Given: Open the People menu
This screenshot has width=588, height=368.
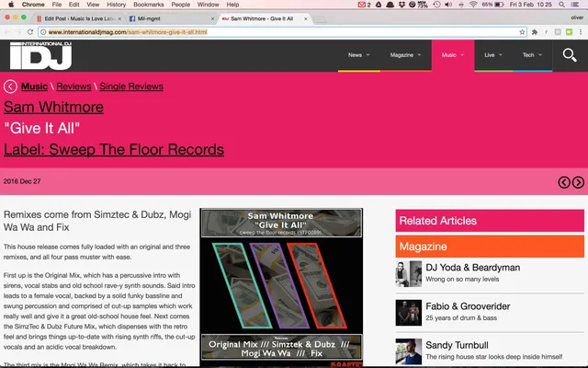Looking at the screenshot, I should point(180,5).
